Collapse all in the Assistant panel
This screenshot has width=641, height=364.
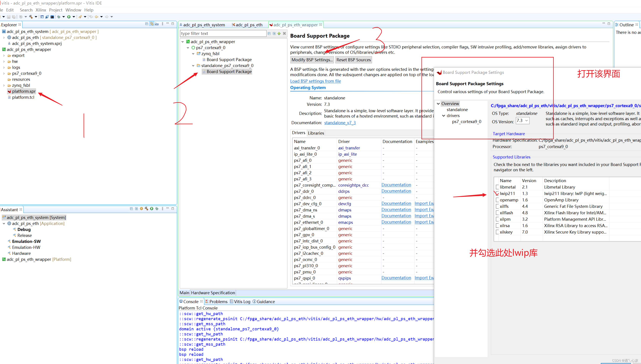(x=132, y=209)
